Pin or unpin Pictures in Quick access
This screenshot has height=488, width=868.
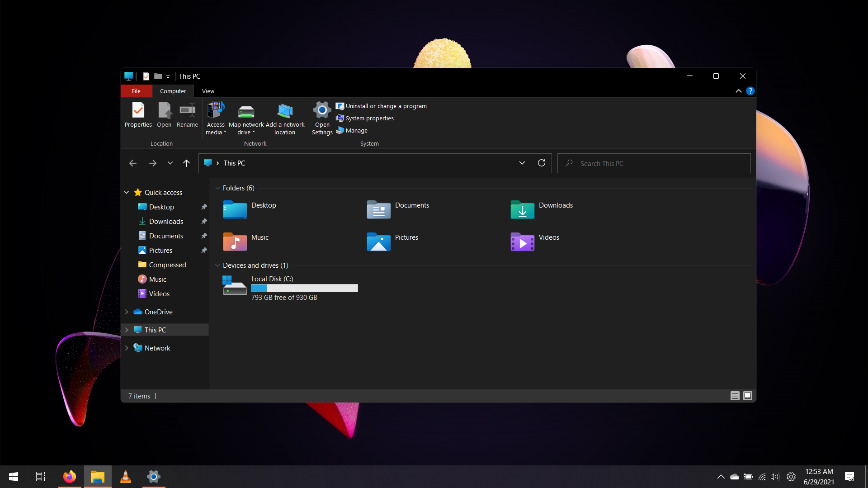pos(204,250)
